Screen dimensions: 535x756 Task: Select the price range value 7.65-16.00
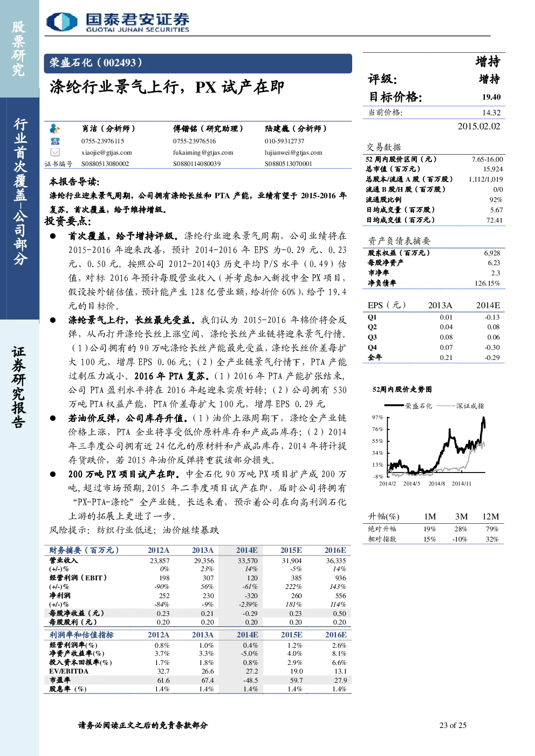(487, 159)
